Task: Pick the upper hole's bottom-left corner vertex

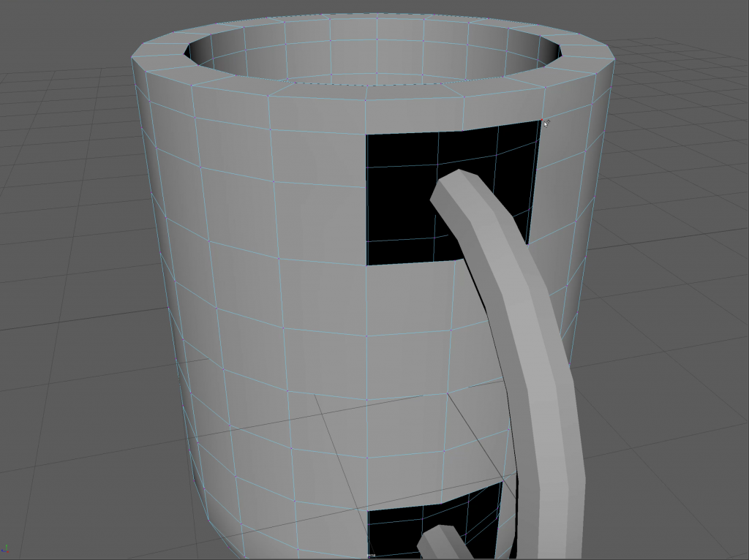Action: point(366,265)
